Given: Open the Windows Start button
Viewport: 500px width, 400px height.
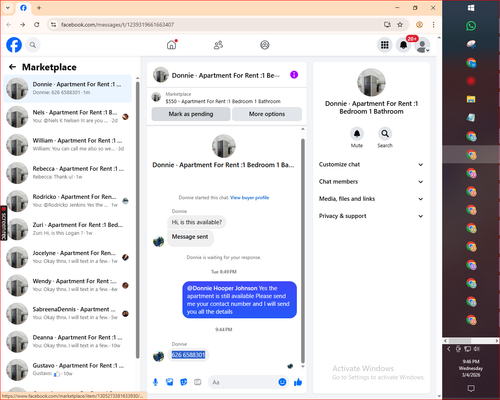Looking at the screenshot, I should click(471, 8).
